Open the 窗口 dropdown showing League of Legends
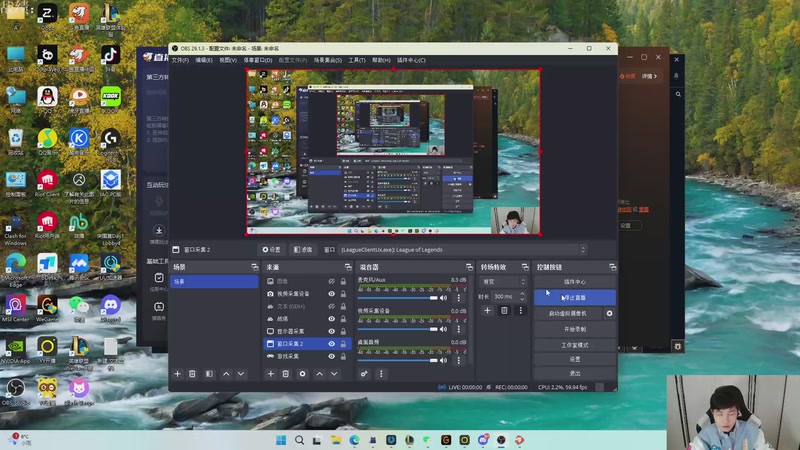 click(463, 250)
